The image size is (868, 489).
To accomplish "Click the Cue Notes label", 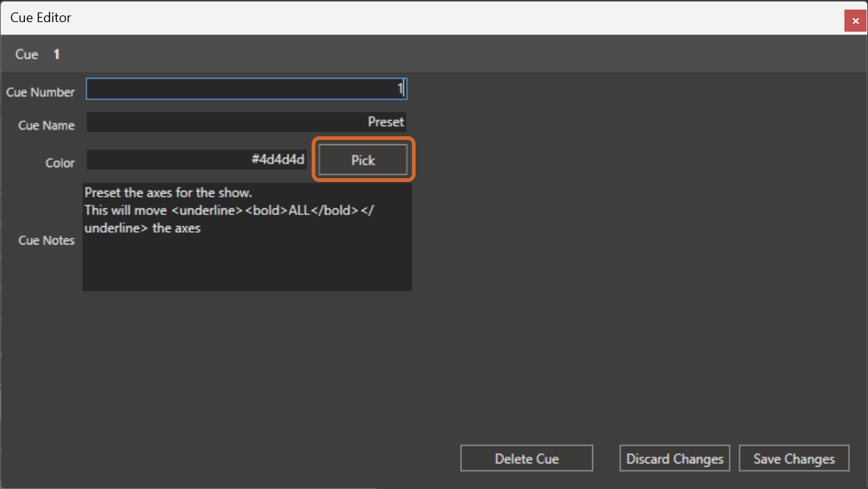I will (46, 241).
